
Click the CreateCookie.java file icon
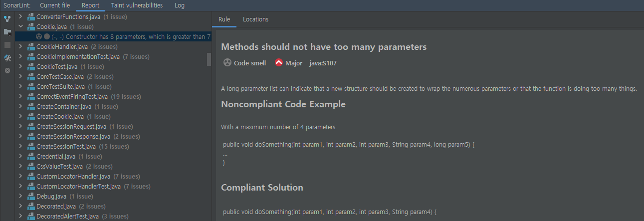pos(31,116)
